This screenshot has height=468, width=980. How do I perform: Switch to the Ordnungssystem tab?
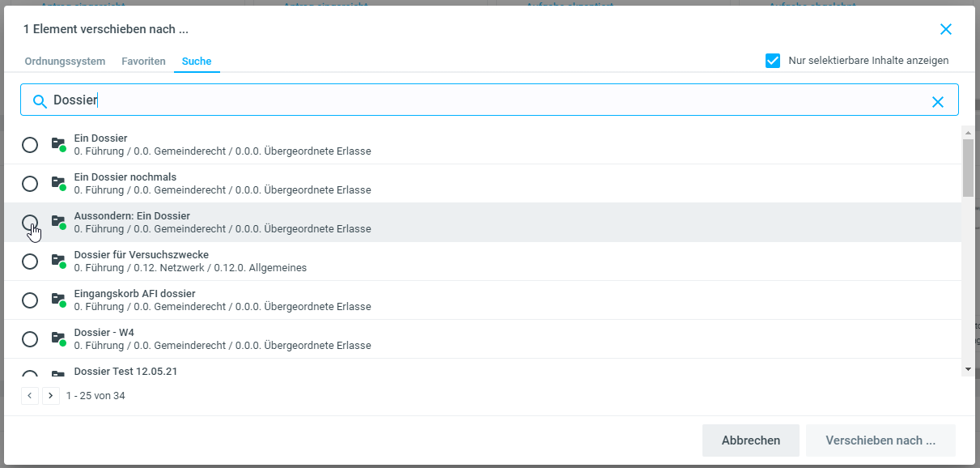pos(65,62)
